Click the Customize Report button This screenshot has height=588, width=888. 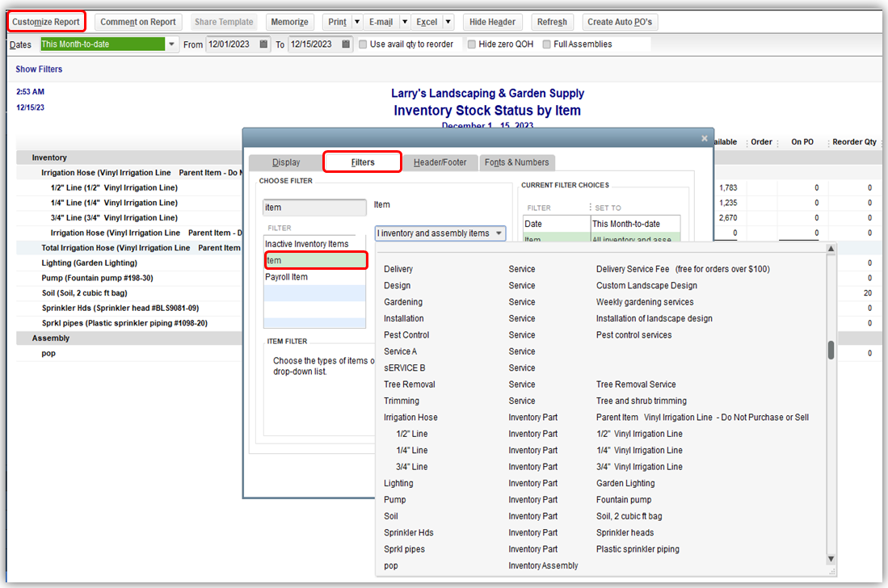46,22
